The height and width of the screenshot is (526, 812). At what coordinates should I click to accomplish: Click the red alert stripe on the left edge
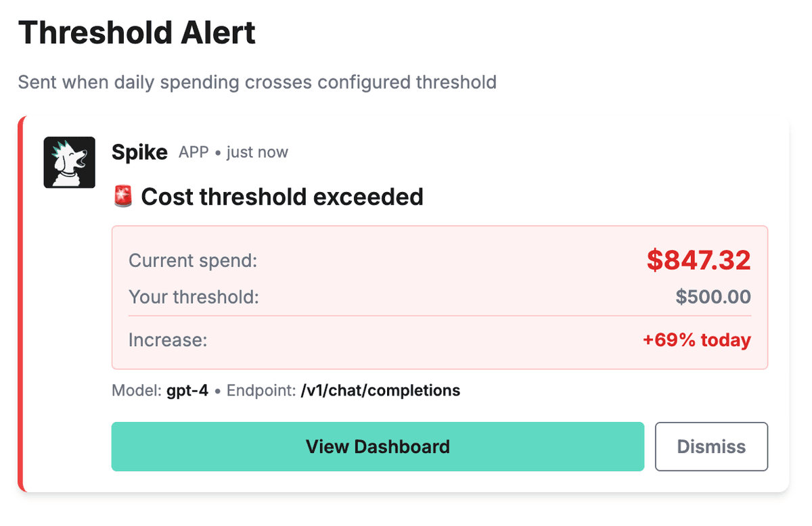coord(21,304)
